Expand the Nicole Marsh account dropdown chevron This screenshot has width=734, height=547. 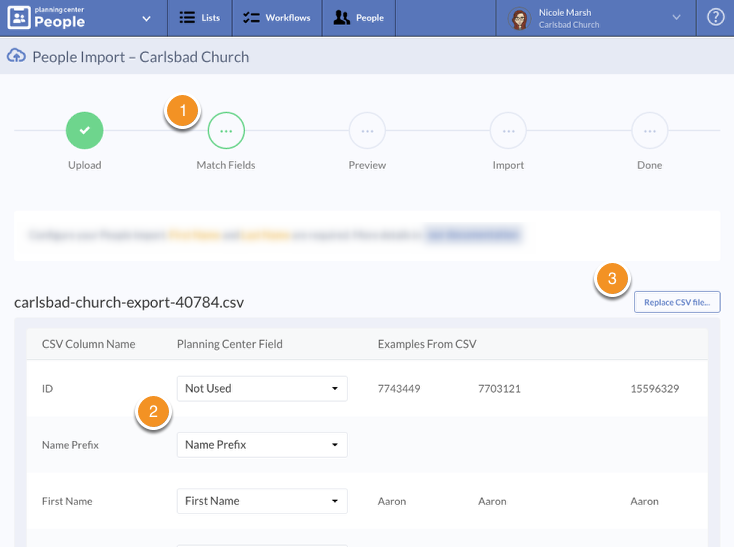click(x=676, y=18)
